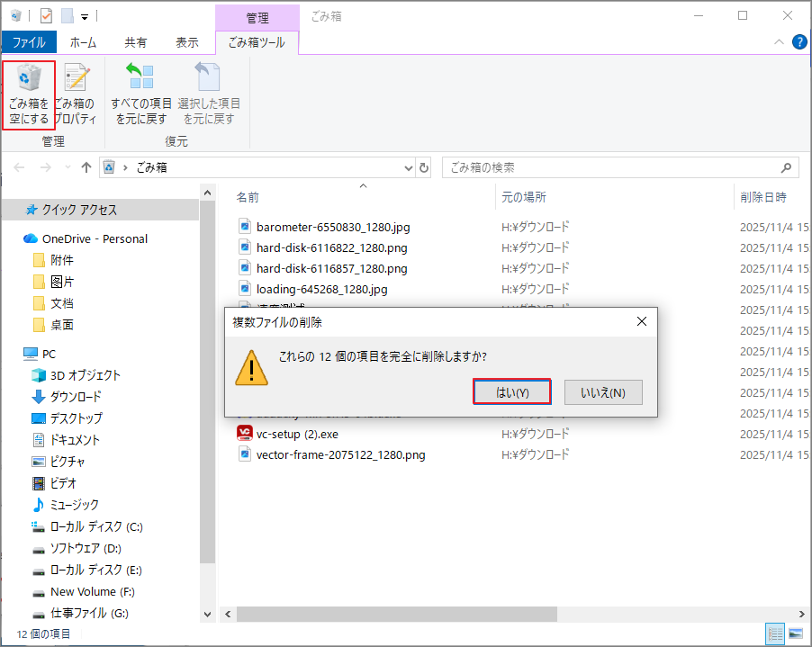This screenshot has width=812, height=647.
Task: Switch to the ホーム ribbon tab
Action: click(x=84, y=42)
